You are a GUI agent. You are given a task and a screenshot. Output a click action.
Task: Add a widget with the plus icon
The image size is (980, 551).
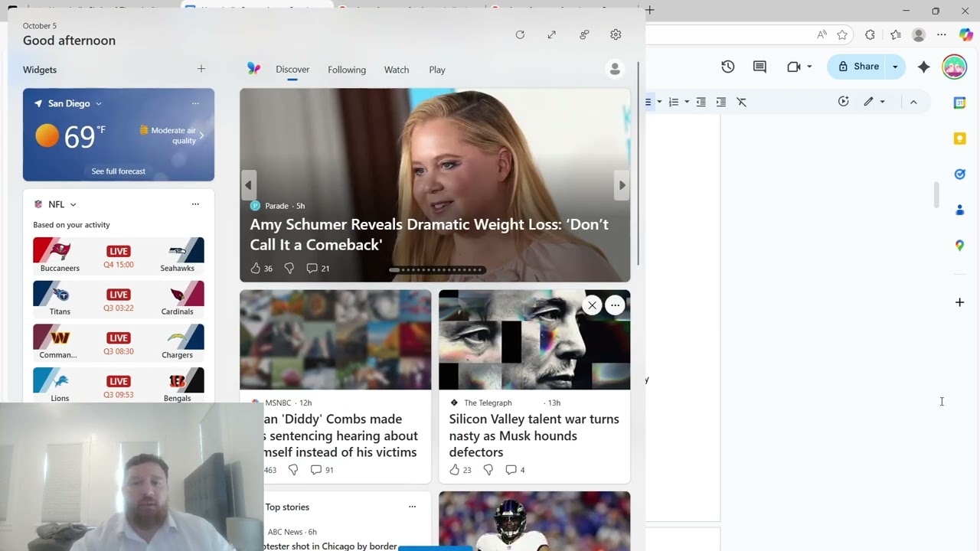tap(201, 69)
